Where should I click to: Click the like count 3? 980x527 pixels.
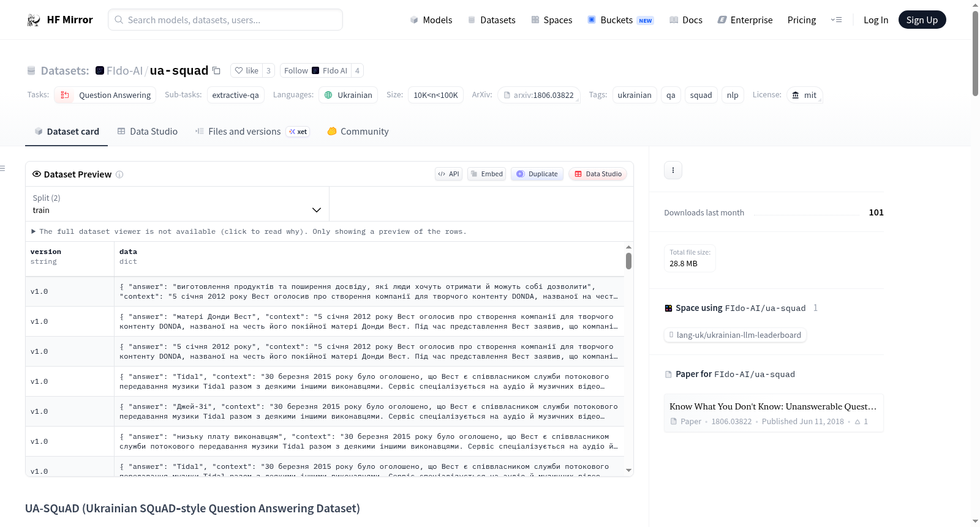[x=268, y=70]
